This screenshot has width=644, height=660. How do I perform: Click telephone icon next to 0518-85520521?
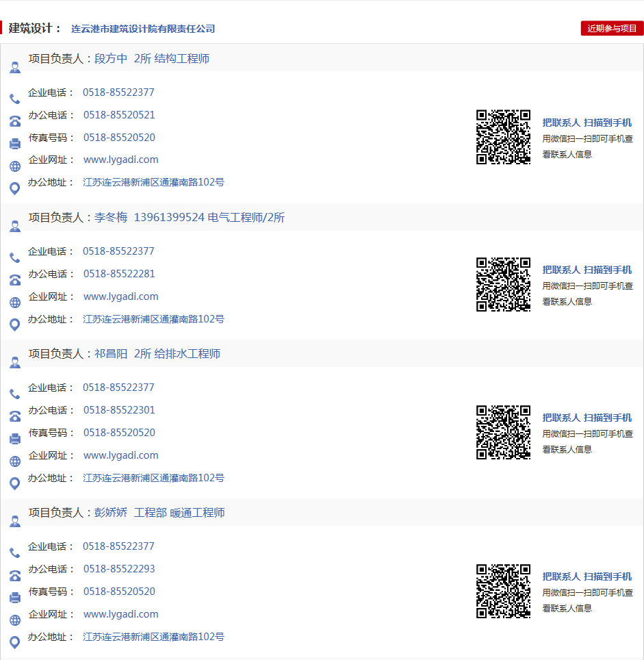point(15,121)
